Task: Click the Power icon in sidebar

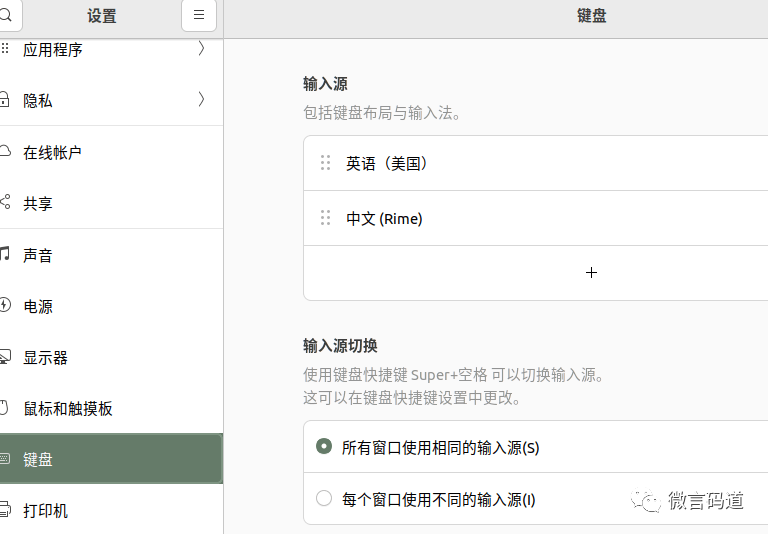Action: (4, 306)
